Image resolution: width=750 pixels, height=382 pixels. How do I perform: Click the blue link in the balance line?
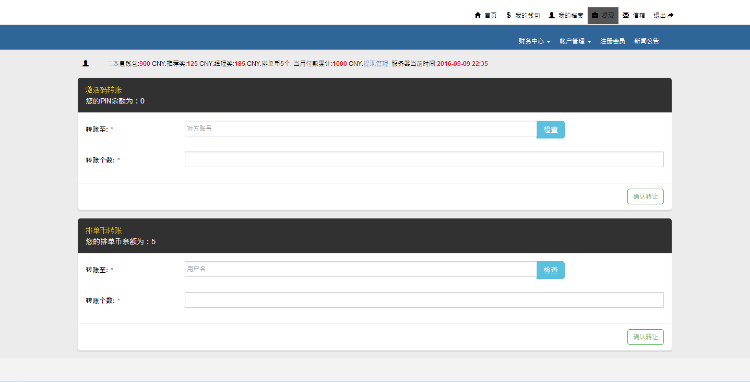[x=376, y=63]
